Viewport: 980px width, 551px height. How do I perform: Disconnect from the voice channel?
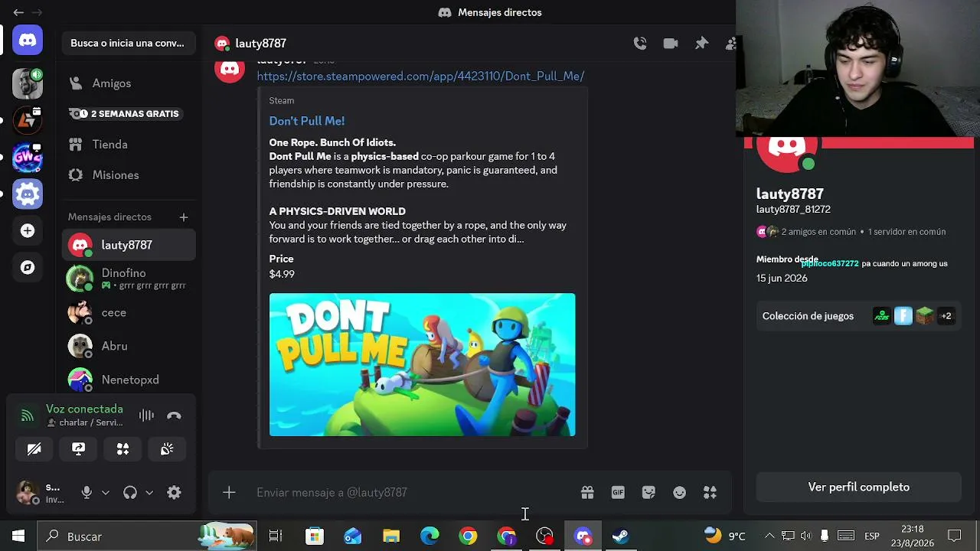(x=174, y=416)
